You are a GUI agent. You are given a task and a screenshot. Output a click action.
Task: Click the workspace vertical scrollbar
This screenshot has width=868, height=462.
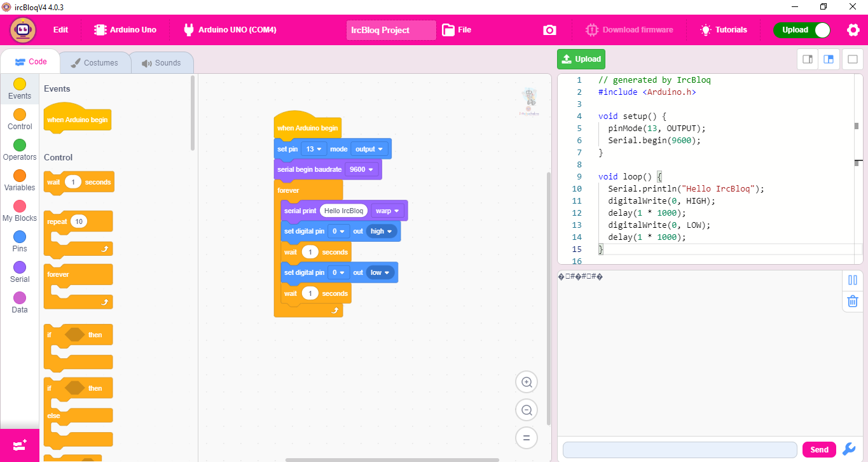[549, 298]
